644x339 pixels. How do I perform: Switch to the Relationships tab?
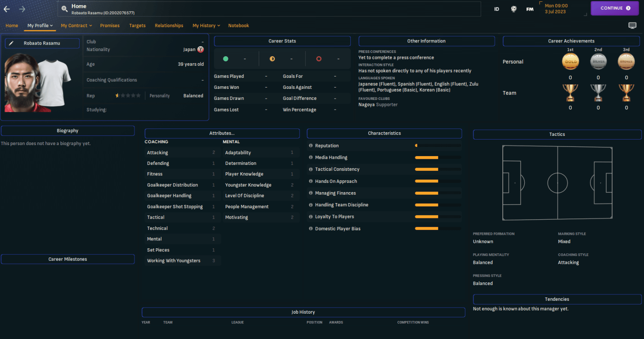pyautogui.click(x=169, y=26)
